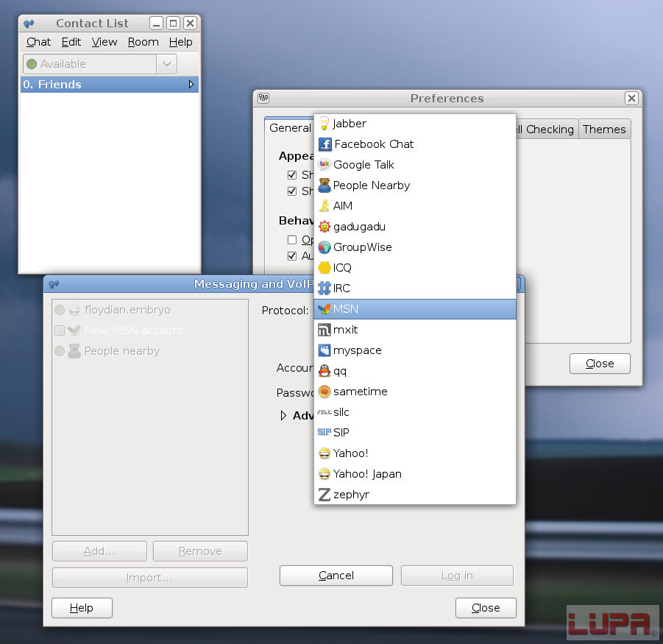Expand the Advanced disclosure triangle
The width and height of the screenshot is (663, 644).
pos(283,416)
